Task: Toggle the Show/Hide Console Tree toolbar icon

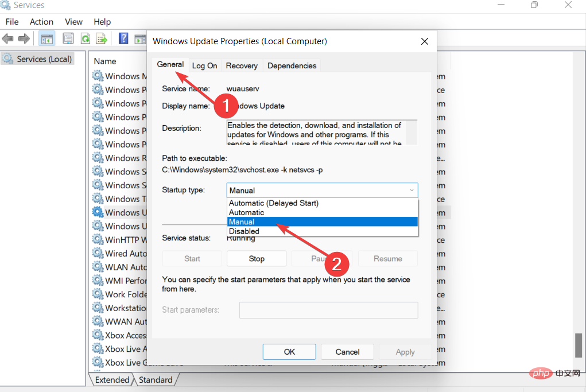Action: [46, 38]
